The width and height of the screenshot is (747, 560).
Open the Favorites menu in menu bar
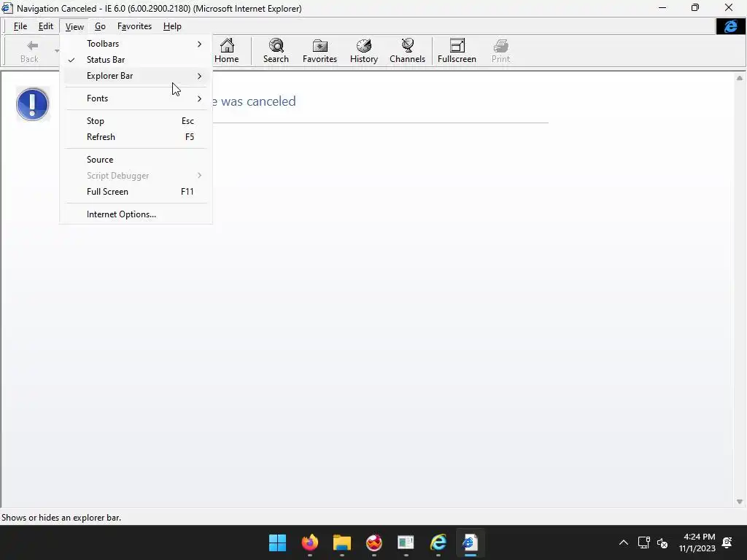pos(134,26)
